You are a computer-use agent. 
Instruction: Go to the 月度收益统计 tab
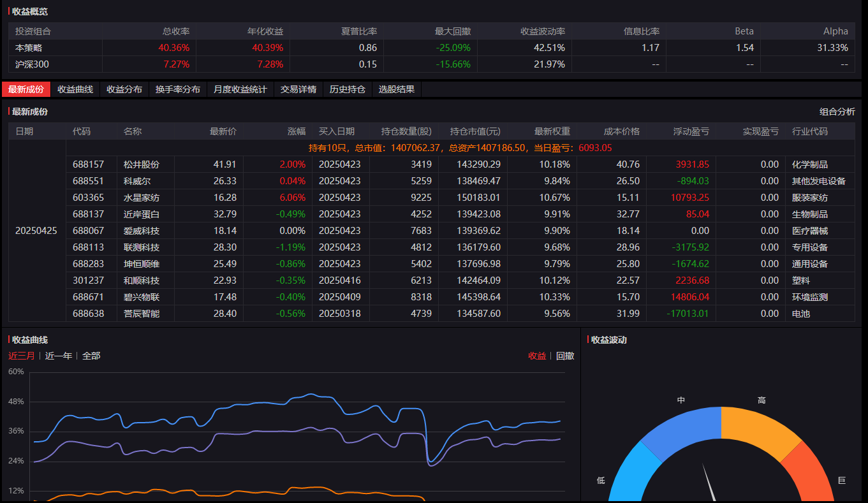pyautogui.click(x=240, y=89)
